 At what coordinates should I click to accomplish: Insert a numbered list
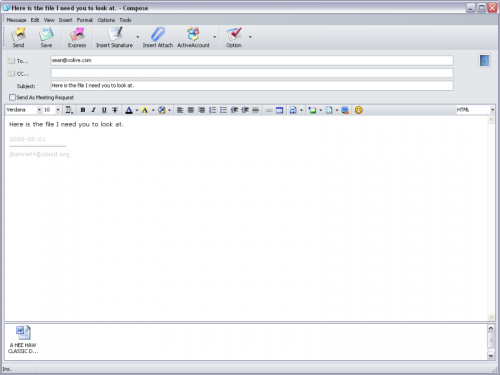tap(212, 110)
